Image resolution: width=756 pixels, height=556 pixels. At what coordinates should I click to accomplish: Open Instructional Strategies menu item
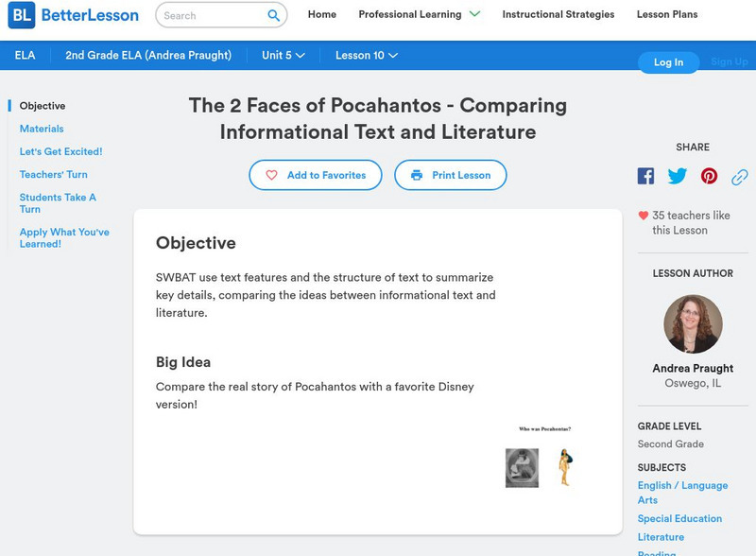(x=558, y=14)
